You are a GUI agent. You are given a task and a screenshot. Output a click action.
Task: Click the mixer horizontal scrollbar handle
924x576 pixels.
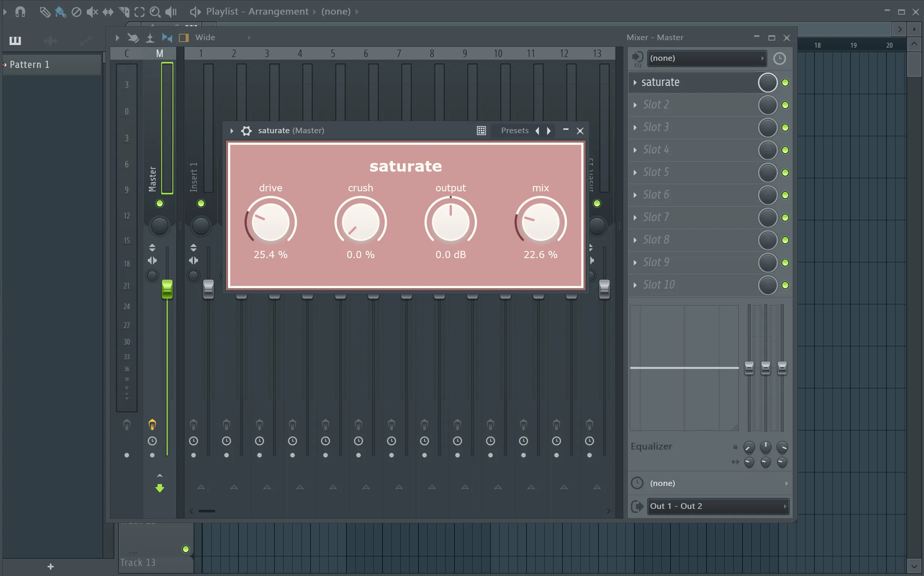tap(207, 511)
